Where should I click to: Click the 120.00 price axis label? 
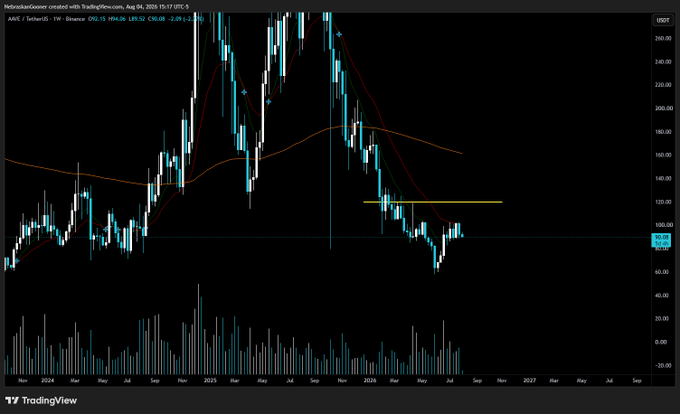click(664, 202)
